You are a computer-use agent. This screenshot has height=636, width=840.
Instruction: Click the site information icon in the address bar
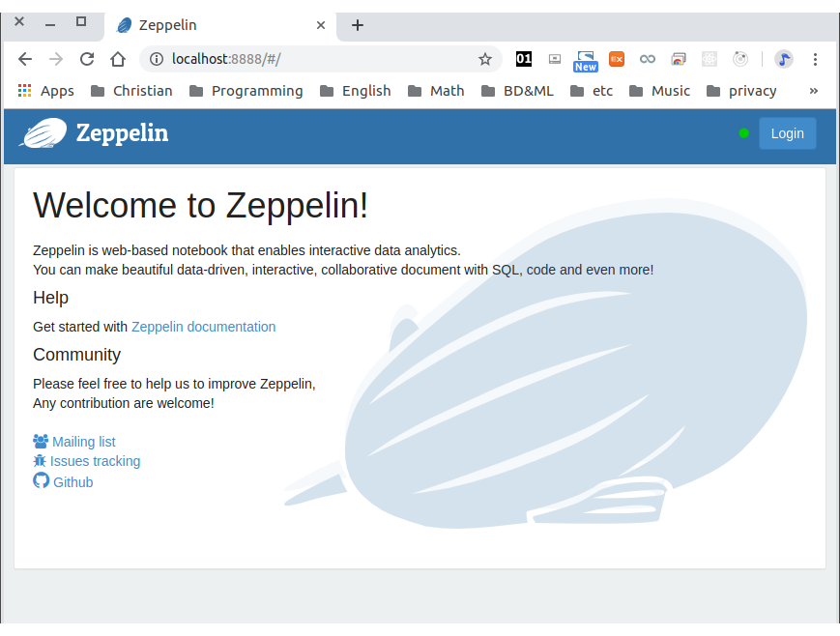157,59
